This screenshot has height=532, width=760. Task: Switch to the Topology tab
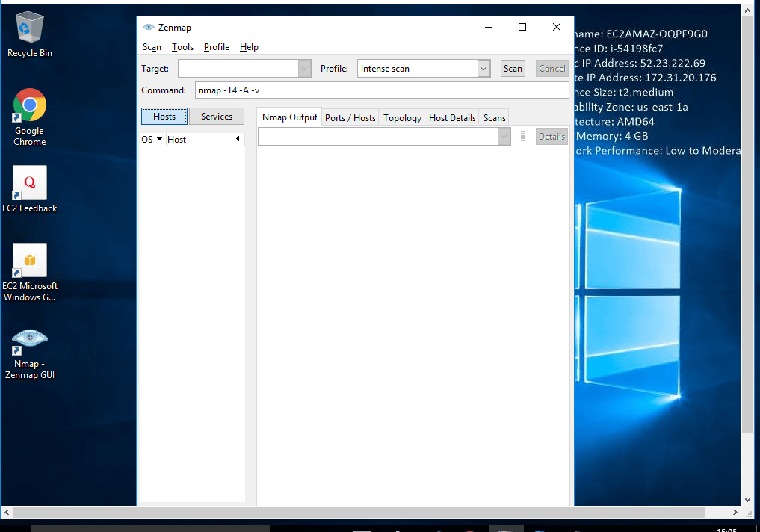point(401,117)
